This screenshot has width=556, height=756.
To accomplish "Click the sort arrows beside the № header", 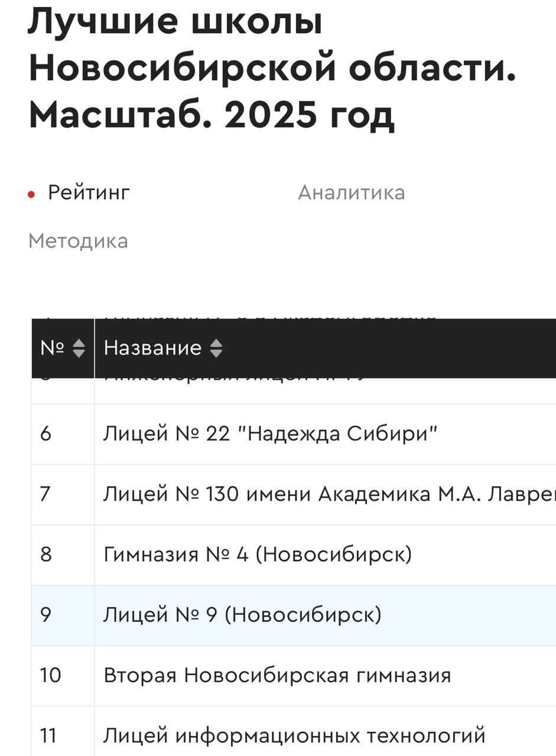I will point(79,348).
